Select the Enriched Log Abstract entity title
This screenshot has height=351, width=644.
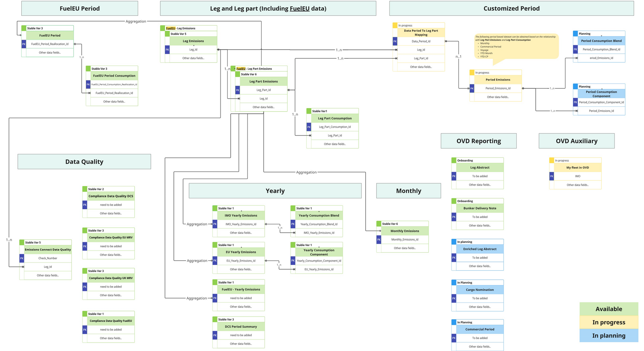click(x=480, y=249)
